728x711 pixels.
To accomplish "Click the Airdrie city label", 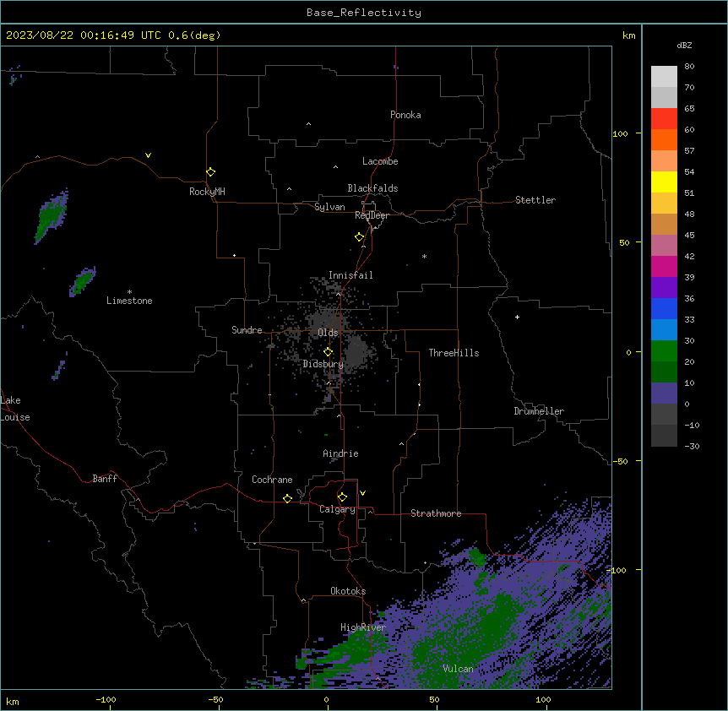I will (341, 453).
